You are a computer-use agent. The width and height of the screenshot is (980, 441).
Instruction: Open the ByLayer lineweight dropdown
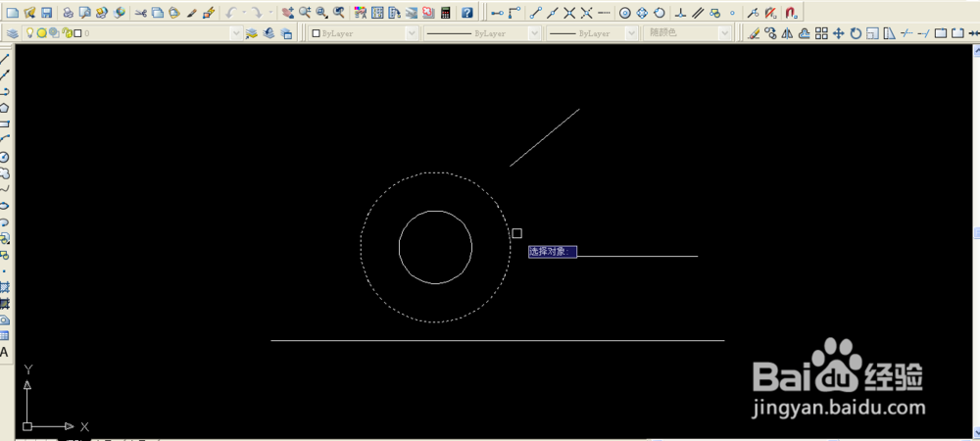pos(631,33)
